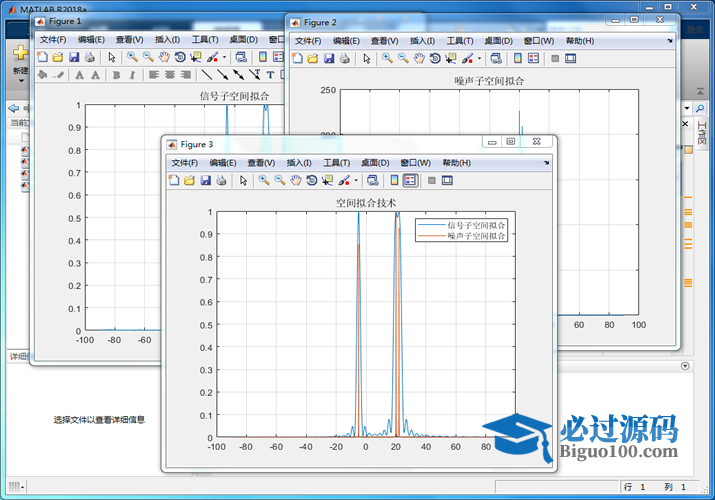
Task: Toggle Edit Plot arrow in Figure 3
Action: (243, 180)
